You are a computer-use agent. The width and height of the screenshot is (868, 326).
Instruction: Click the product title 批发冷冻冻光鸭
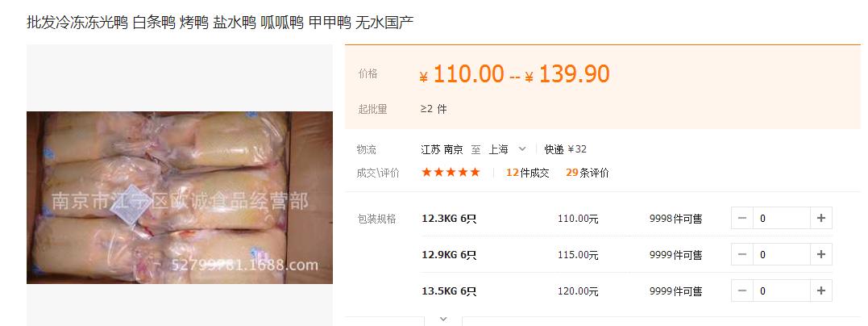[x=77, y=23]
